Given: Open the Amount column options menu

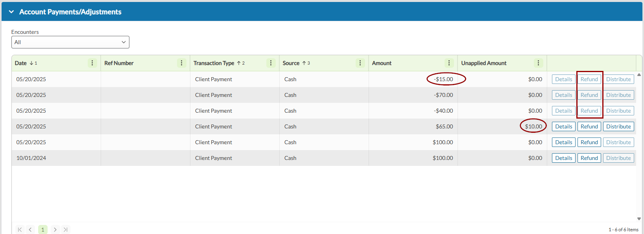Looking at the screenshot, I should click(449, 63).
